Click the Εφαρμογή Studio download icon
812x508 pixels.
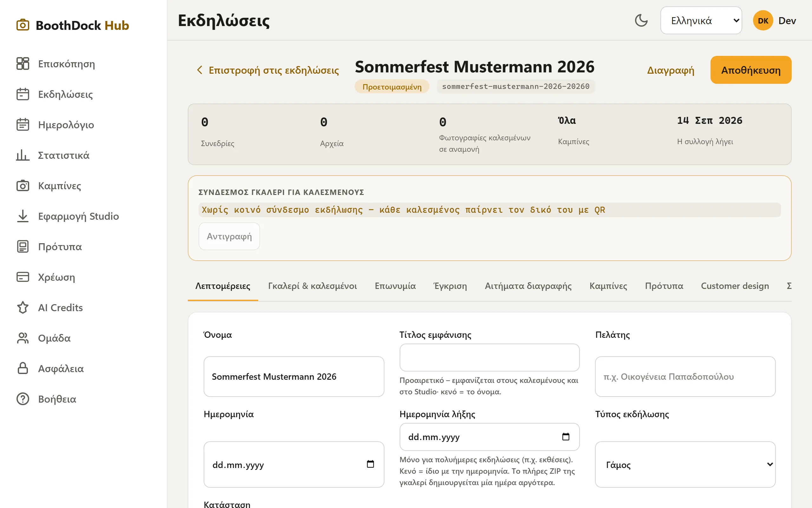click(23, 216)
